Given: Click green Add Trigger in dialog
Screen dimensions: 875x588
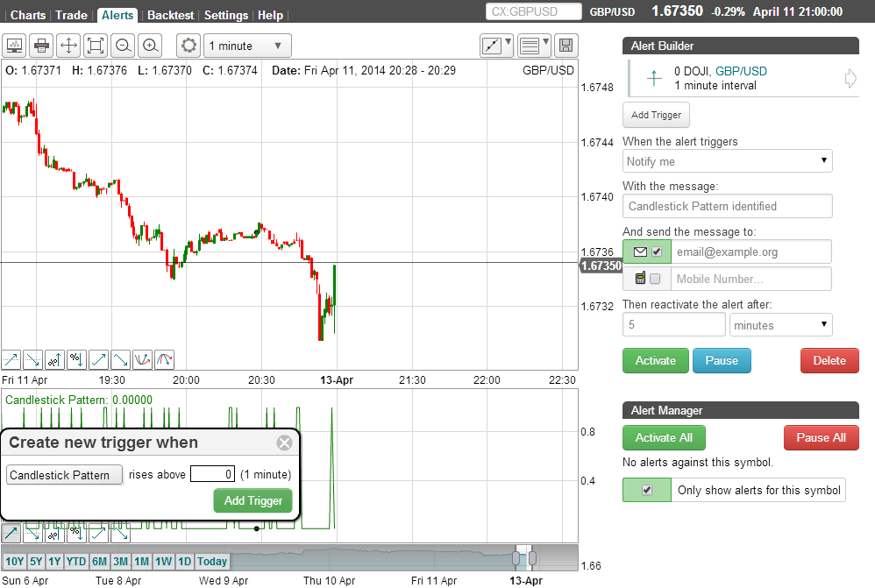Looking at the screenshot, I should 253,500.
